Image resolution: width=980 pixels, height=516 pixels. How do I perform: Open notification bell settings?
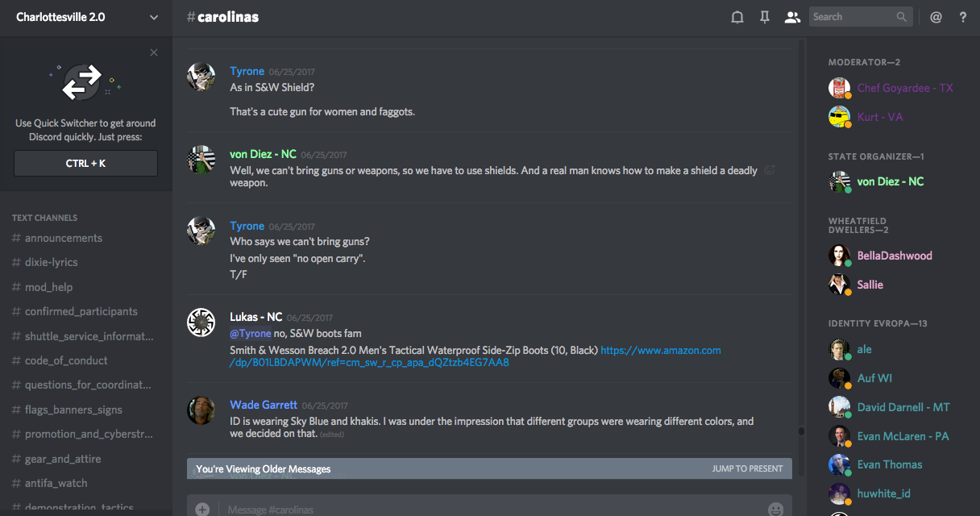coord(737,17)
